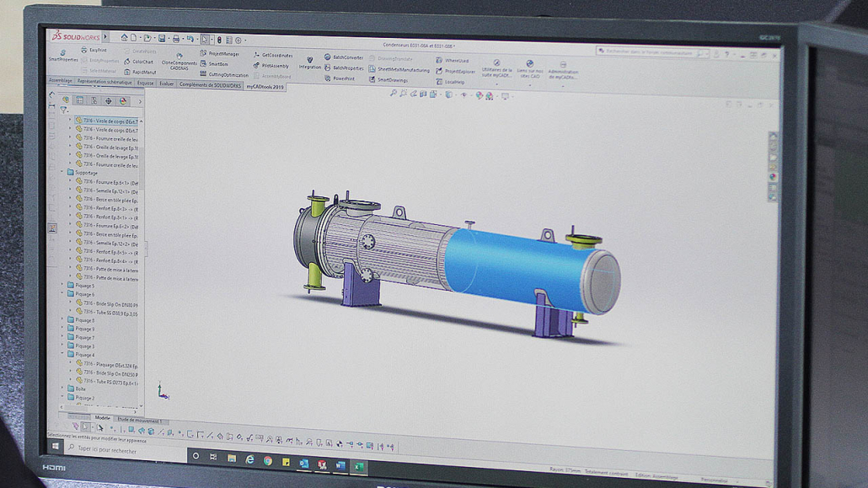This screenshot has width=868, height=488.
Task: Run the CuttingOptimization tool
Action: tap(224, 74)
